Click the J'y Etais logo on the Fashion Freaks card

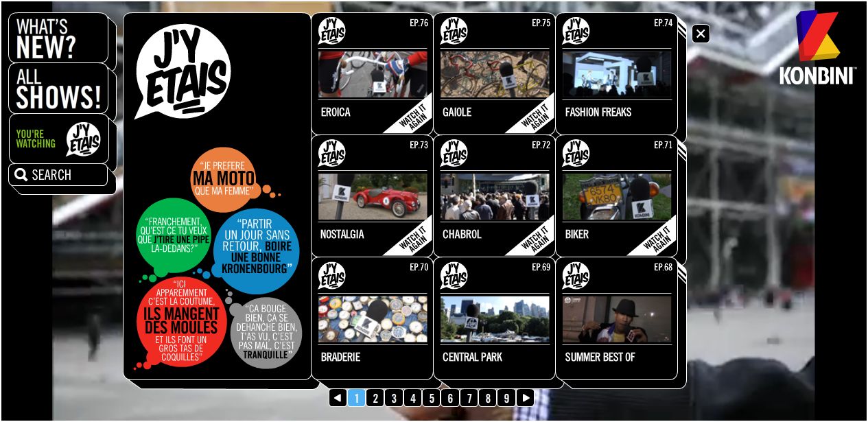pyautogui.click(x=576, y=32)
